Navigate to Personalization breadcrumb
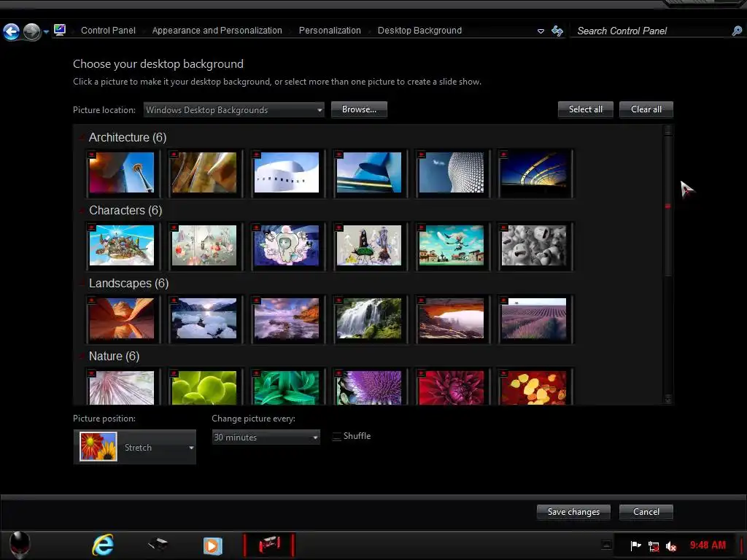This screenshot has height=560, width=747. click(330, 31)
